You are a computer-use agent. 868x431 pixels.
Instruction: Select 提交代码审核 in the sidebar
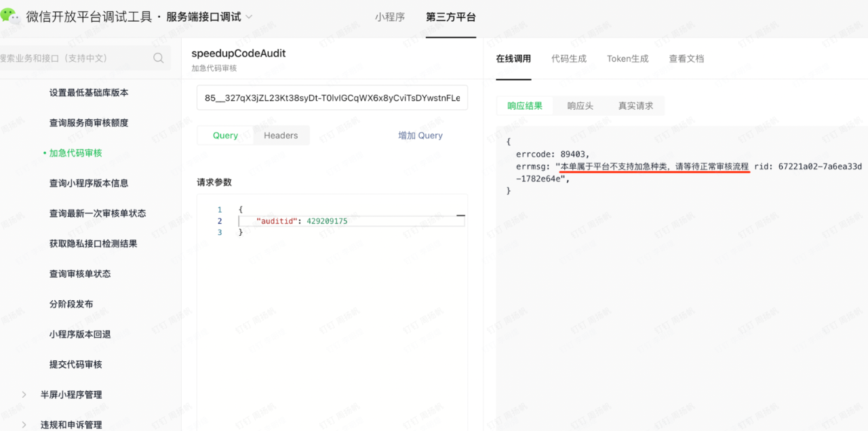point(75,365)
